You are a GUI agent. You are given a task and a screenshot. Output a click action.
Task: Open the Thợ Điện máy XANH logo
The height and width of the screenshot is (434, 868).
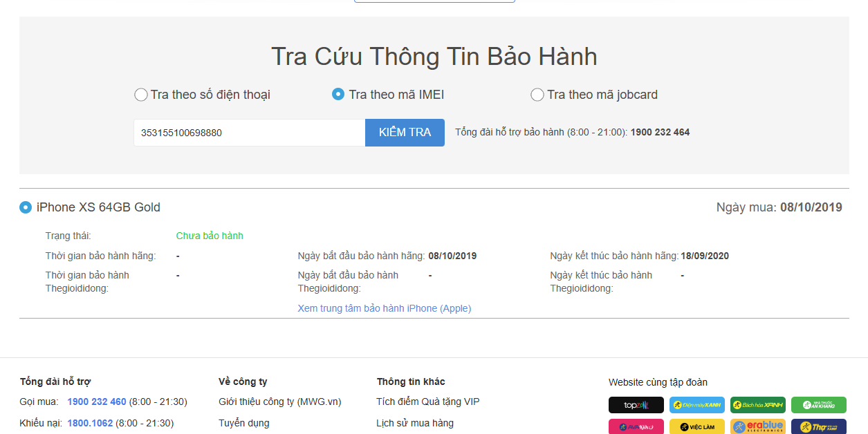pos(818,426)
